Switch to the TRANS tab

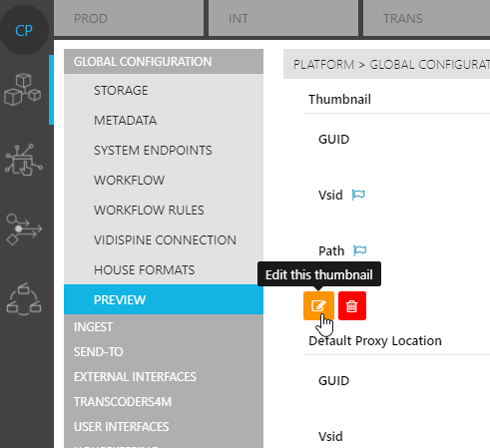click(x=426, y=18)
